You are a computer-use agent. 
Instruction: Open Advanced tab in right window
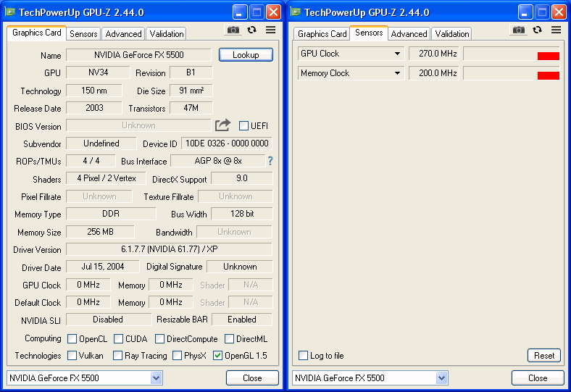point(409,34)
